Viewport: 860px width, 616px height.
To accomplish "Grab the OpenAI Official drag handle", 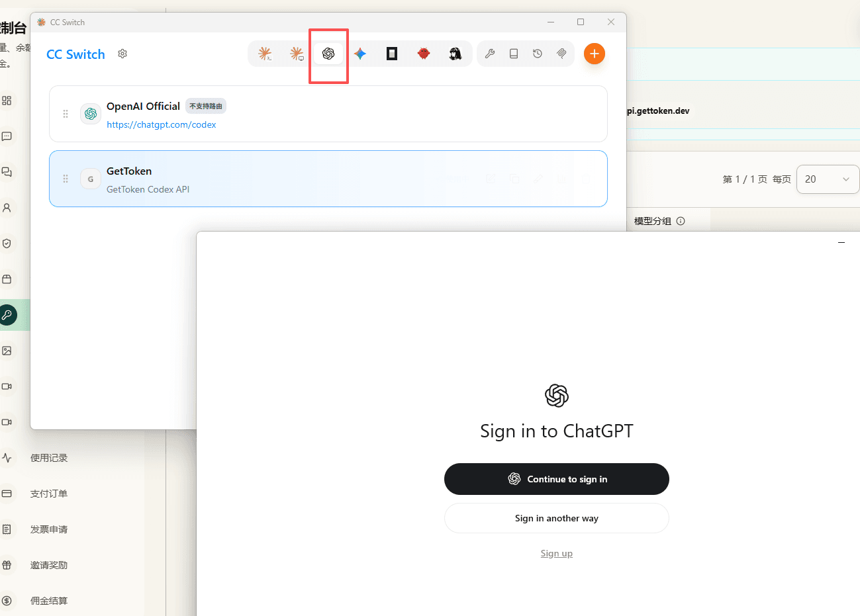I will (66, 114).
